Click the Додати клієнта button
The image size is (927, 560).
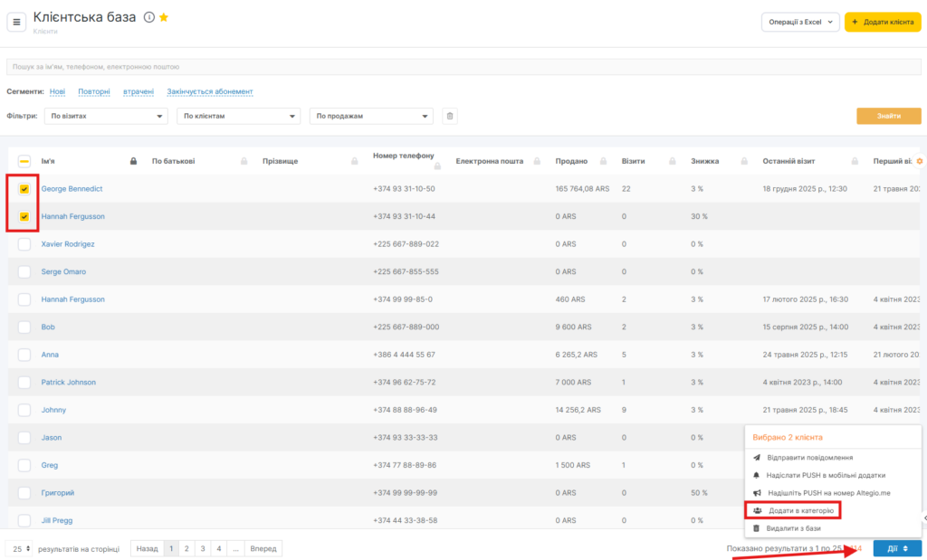tap(883, 23)
